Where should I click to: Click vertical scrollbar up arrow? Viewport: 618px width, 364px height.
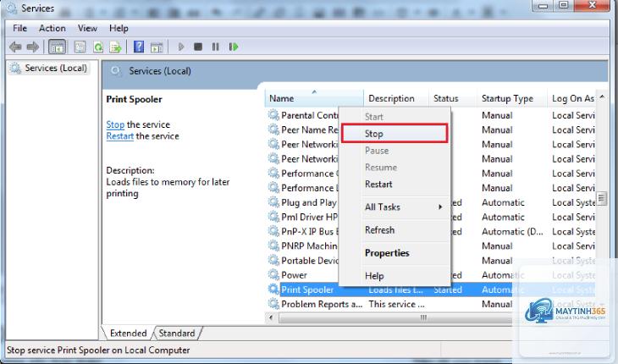602,97
